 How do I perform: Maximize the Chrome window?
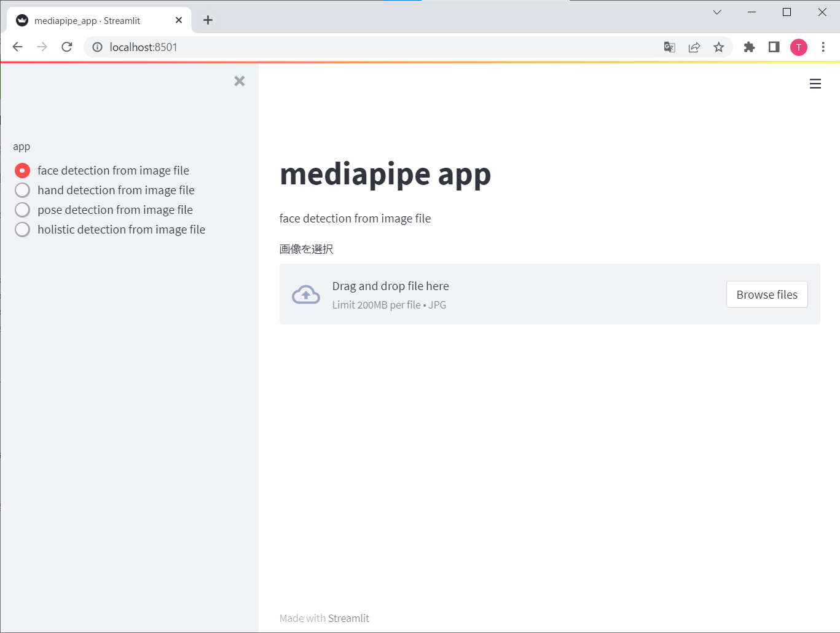[787, 12]
